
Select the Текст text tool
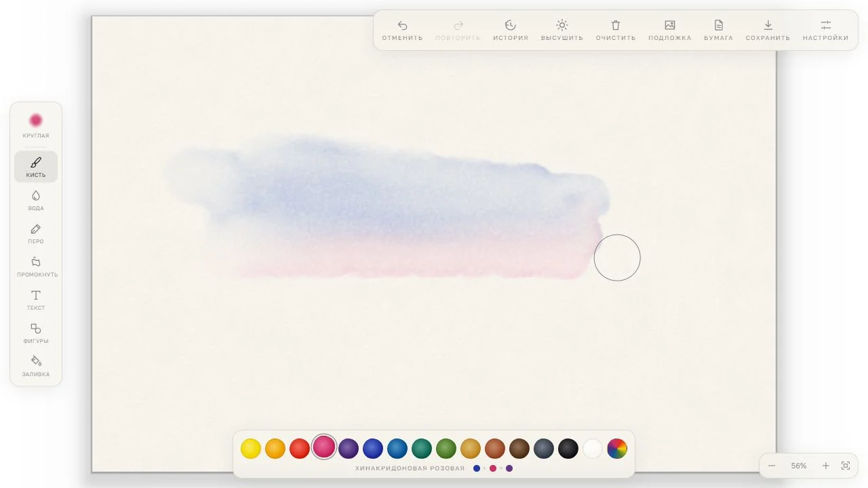click(x=36, y=300)
